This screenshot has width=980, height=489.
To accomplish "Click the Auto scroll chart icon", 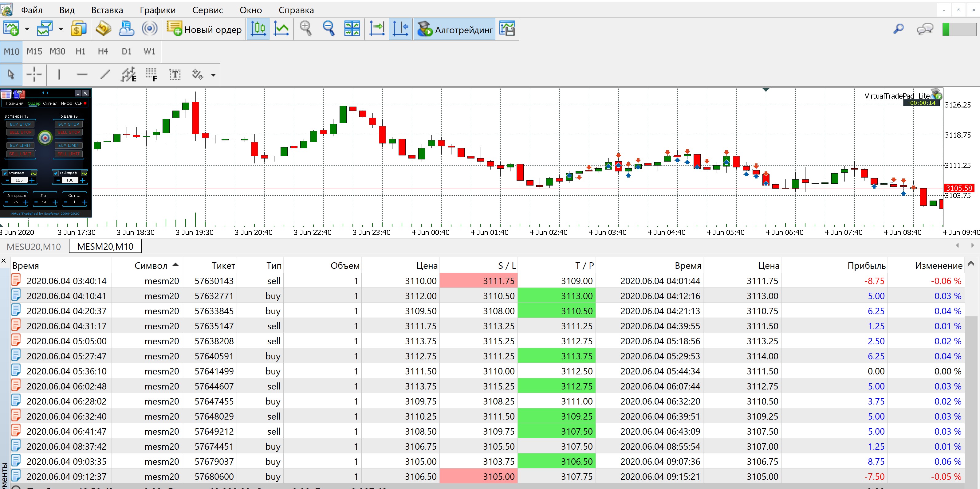I will pyautogui.click(x=377, y=29).
